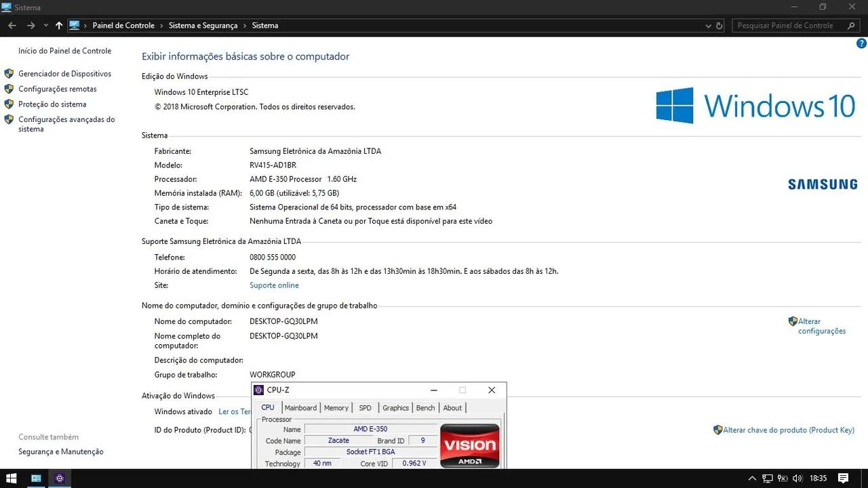The image size is (868, 488).
Task: Click the AMD Vision logo in CPU-Z
Action: click(469, 445)
